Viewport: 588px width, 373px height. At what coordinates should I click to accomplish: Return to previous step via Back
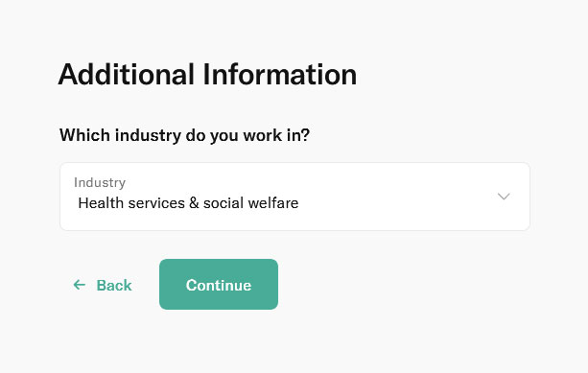pos(103,286)
